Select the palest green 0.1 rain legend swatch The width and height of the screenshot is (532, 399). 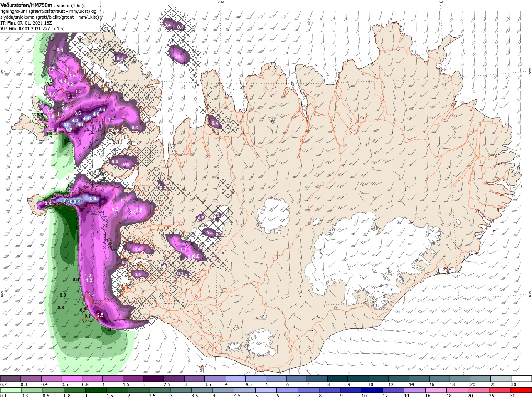10,391
